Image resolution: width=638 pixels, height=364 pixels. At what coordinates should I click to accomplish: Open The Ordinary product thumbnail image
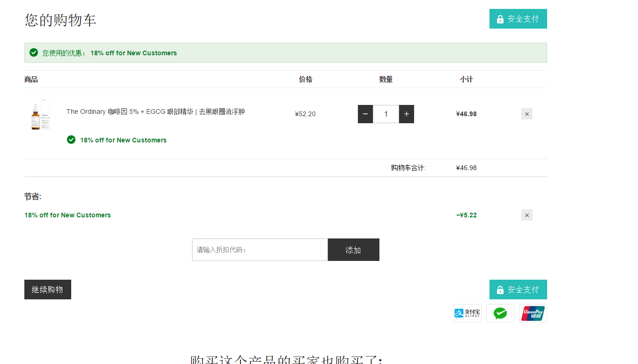(40, 114)
